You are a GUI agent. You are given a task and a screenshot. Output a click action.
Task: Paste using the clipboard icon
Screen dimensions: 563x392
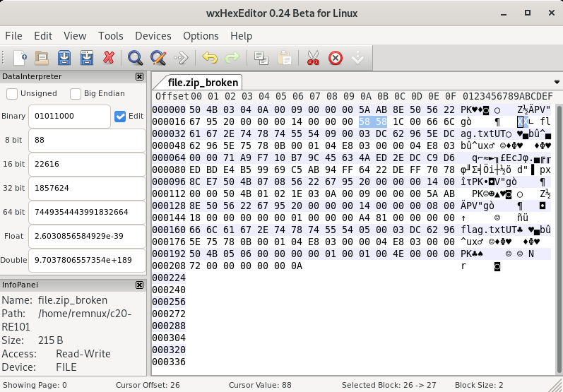click(x=284, y=58)
